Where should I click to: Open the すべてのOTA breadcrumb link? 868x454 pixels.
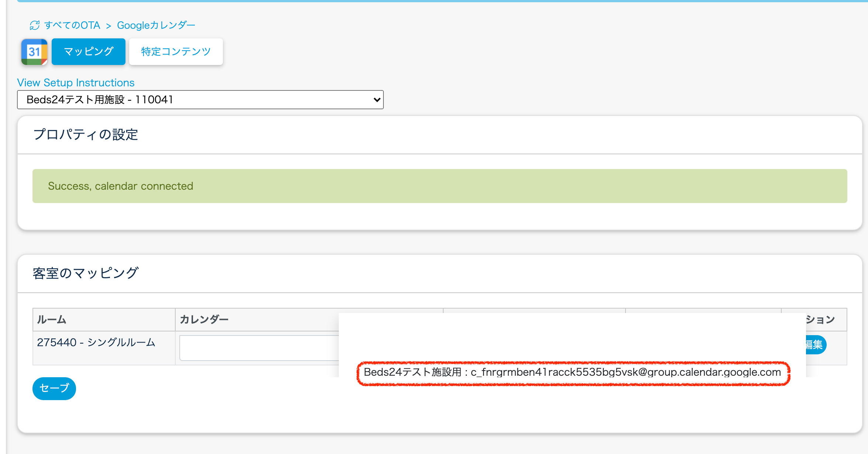coord(72,25)
